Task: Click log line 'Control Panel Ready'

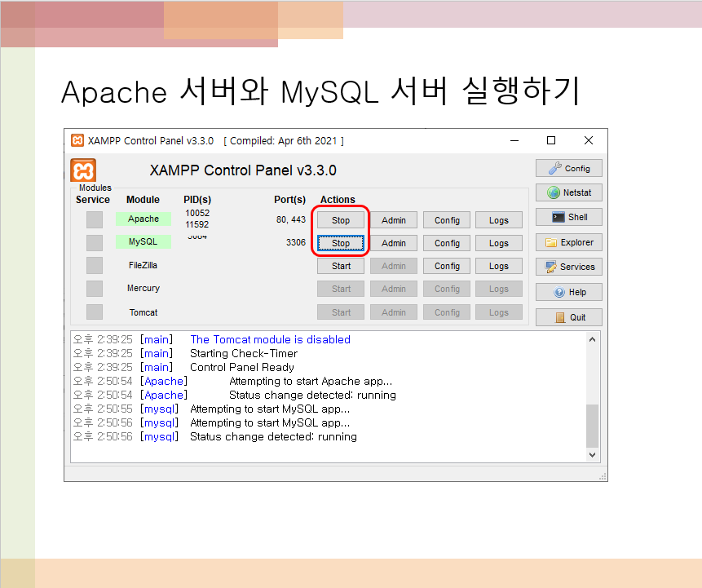Action: tap(242, 367)
